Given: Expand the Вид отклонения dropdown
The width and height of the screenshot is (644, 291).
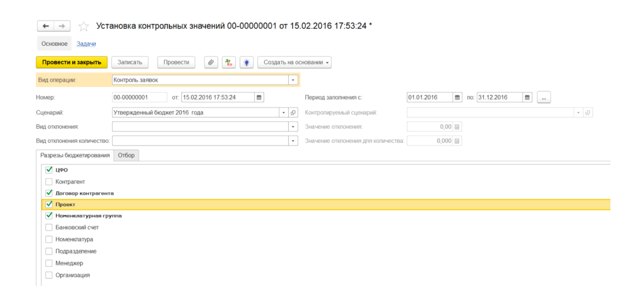Looking at the screenshot, I should click(x=293, y=127).
